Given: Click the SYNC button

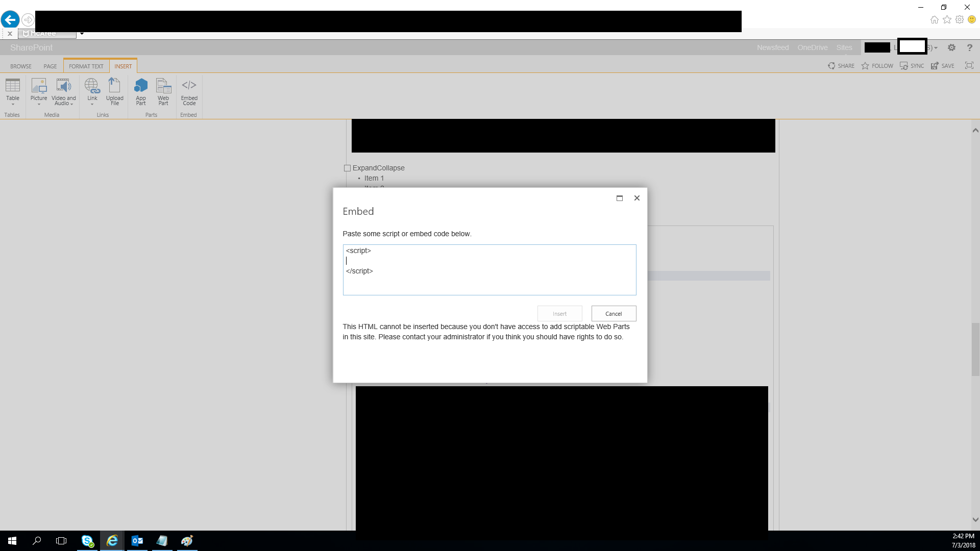Looking at the screenshot, I should click(x=912, y=66).
